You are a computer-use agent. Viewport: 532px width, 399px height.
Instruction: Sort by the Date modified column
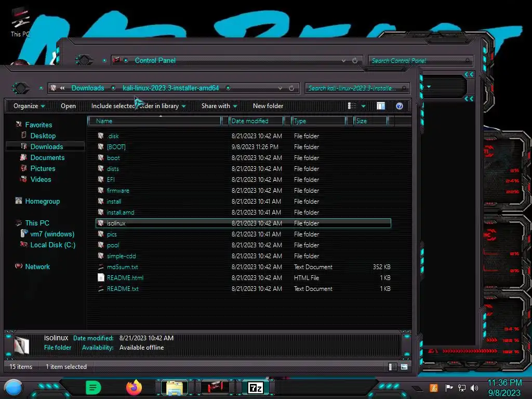(x=257, y=121)
